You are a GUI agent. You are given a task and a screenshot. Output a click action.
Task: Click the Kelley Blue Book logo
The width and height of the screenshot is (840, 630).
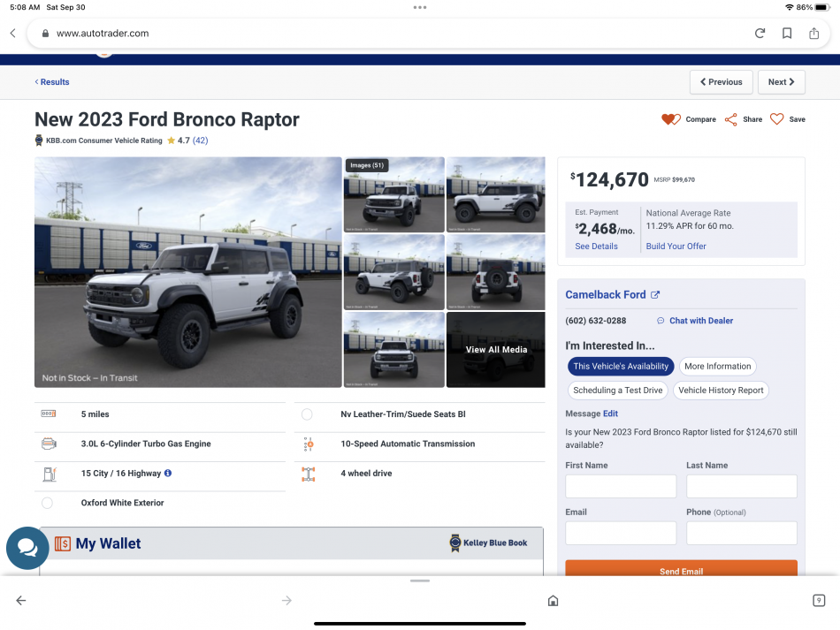coord(489,543)
